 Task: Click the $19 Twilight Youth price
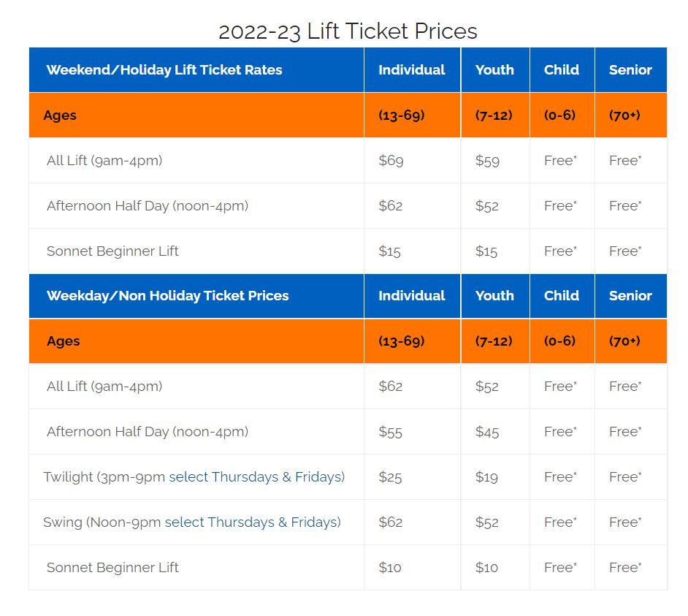(x=486, y=477)
